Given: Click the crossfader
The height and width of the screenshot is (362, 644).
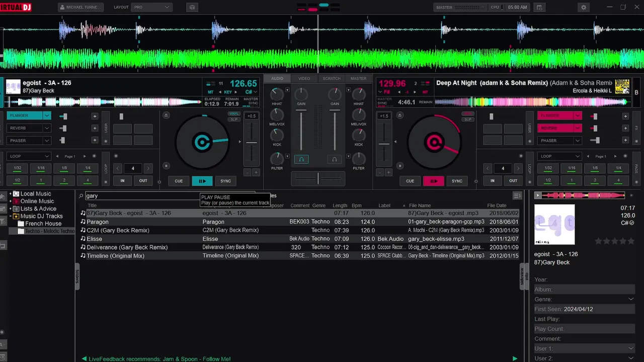Looking at the screenshot, I should pos(317,178).
